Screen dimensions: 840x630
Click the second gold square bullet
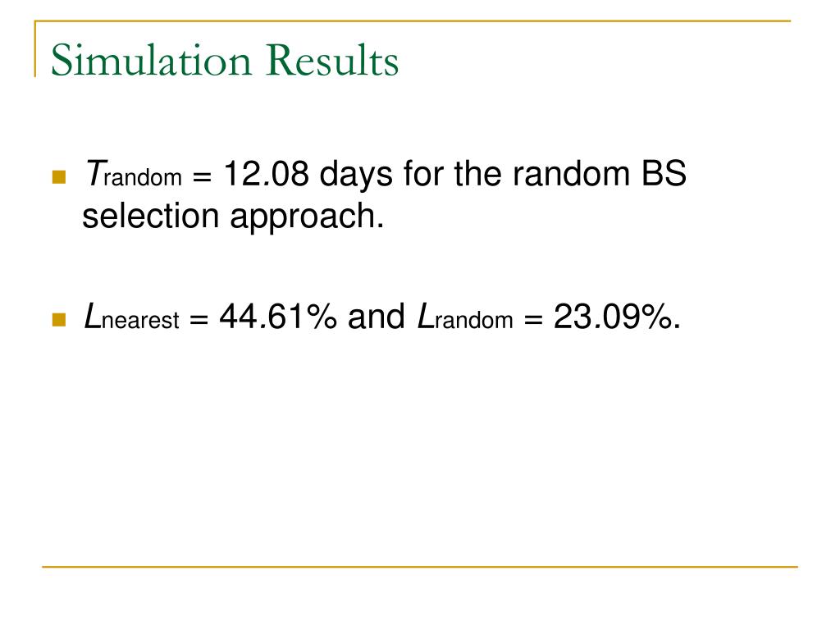[59, 321]
